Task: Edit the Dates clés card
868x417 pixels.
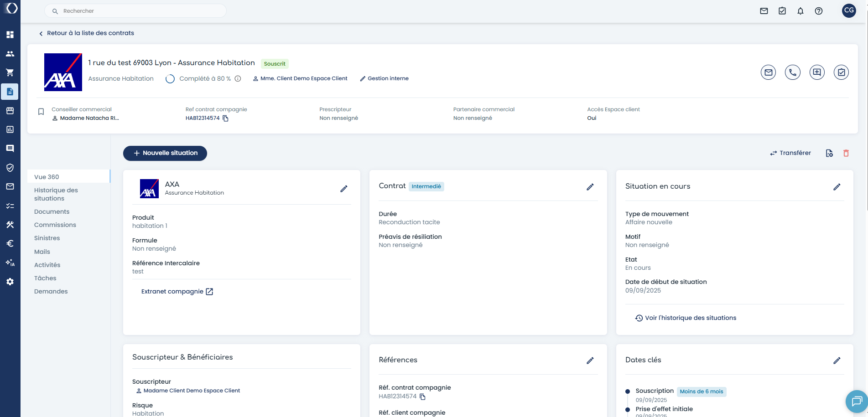Action: coord(837,360)
